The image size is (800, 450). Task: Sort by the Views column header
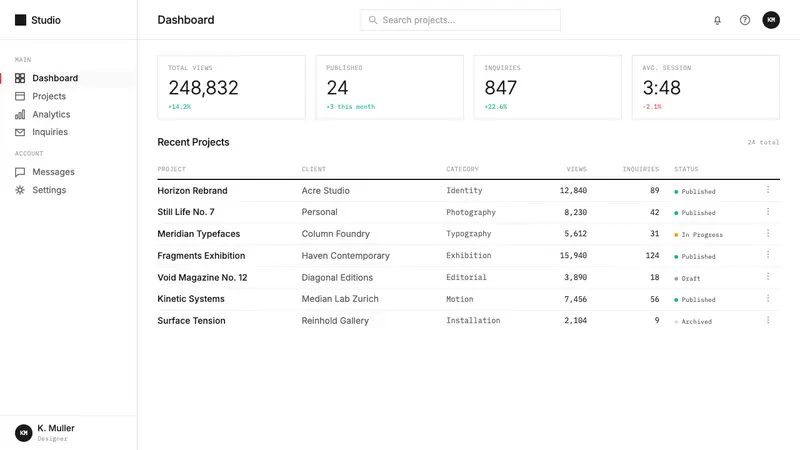(577, 169)
